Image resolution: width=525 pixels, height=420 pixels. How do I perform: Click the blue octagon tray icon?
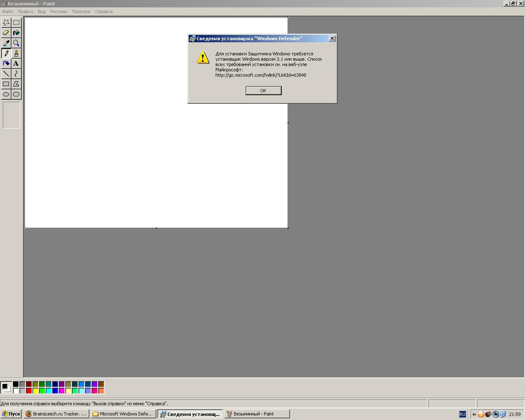(x=495, y=414)
